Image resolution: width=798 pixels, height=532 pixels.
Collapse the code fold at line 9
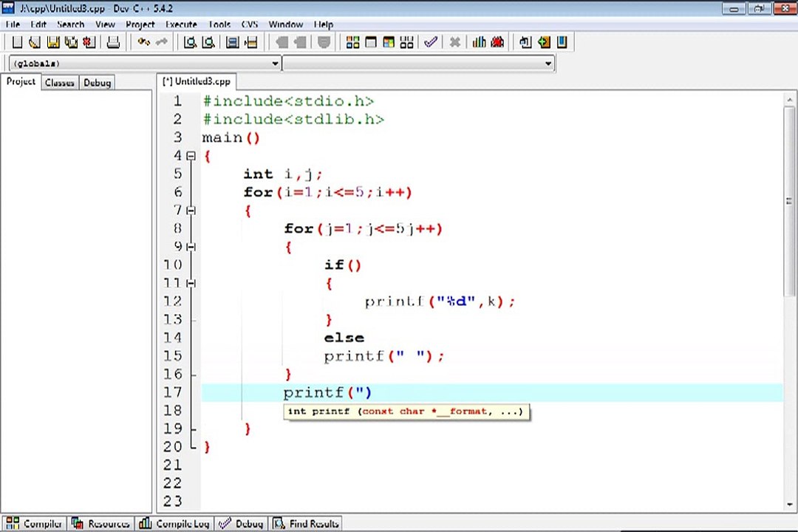coord(191,247)
